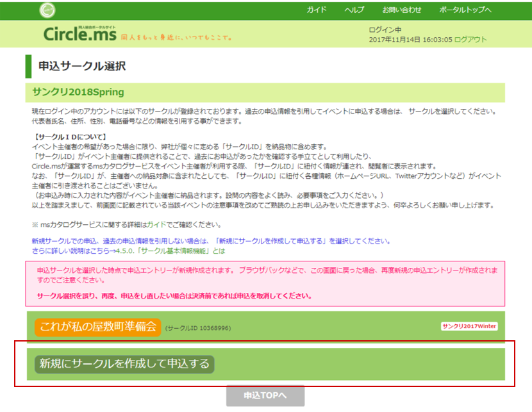Click the 申込TOPへ button
532x412 pixels.
coord(265,396)
